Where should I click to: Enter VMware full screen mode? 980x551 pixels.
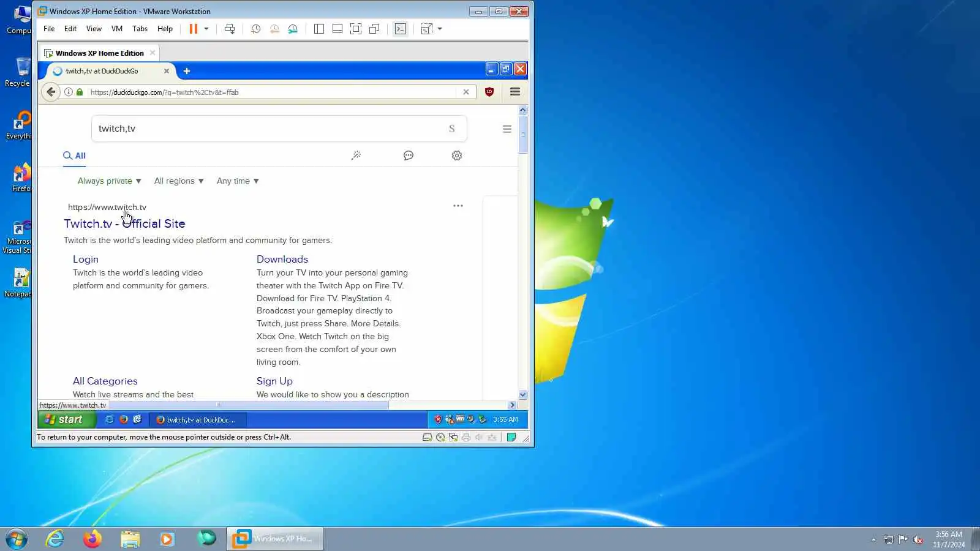pyautogui.click(x=356, y=29)
